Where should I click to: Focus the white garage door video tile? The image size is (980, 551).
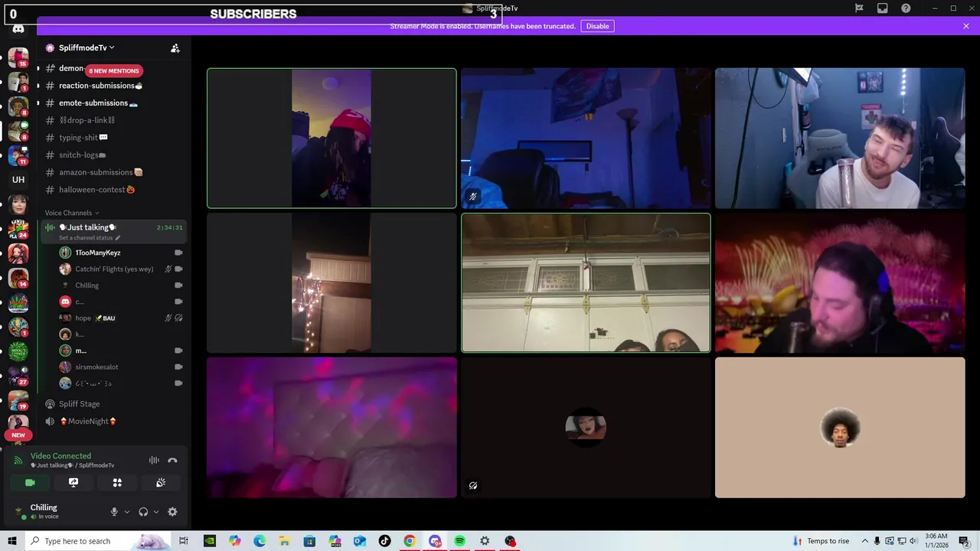586,282
